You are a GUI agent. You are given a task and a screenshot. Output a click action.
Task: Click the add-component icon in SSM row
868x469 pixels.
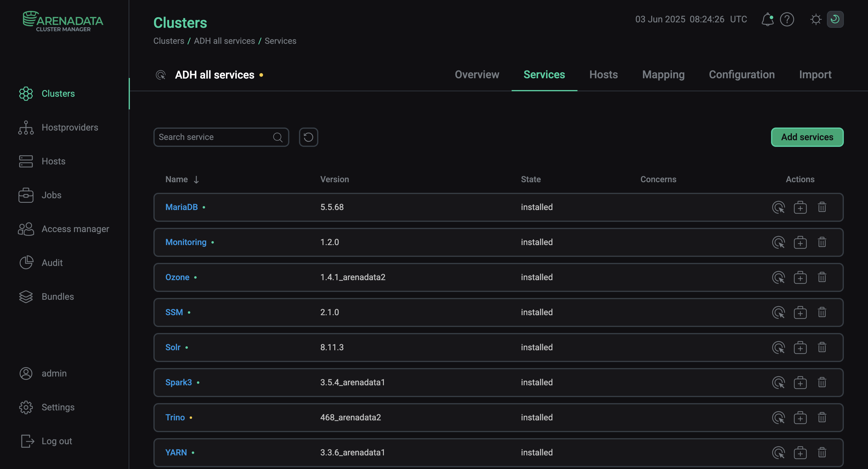pyautogui.click(x=800, y=312)
